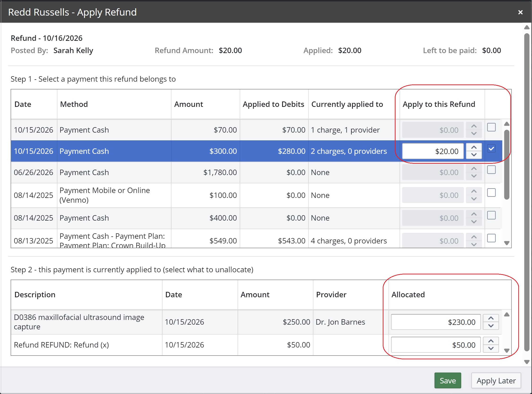The width and height of the screenshot is (532, 394).
Task: Click the allocations table scroll down arrow
Action: [x=506, y=351]
